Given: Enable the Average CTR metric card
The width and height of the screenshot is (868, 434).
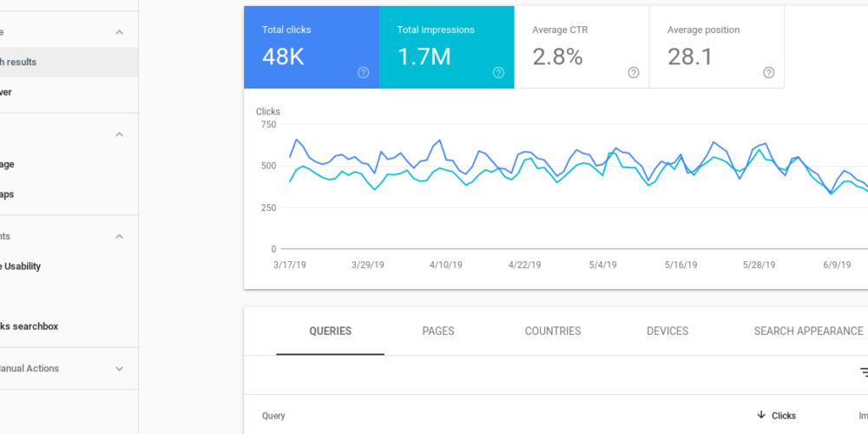Looking at the screenshot, I should (x=581, y=47).
